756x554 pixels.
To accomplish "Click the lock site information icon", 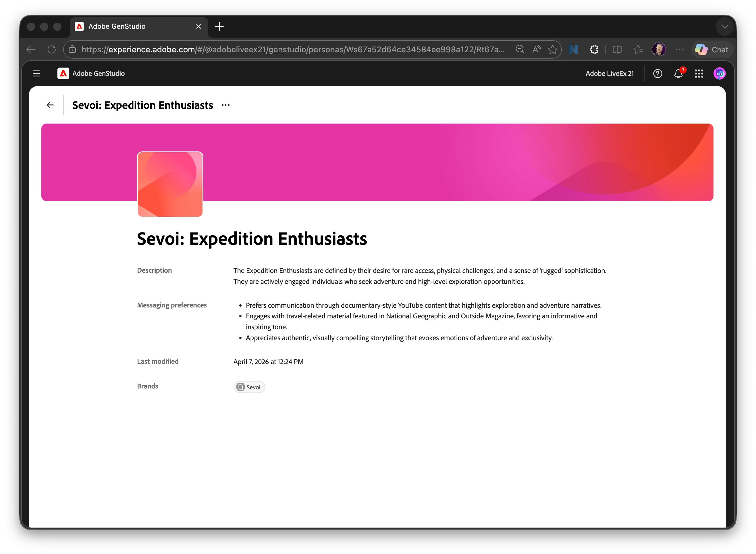I will 72,50.
